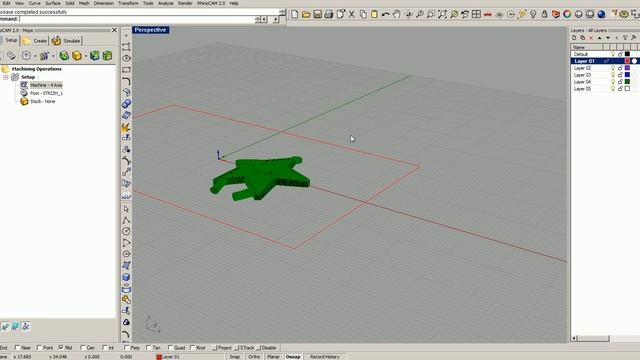This screenshot has width=640, height=360.
Task: Open the four-viewport layout icon
Action: tap(476, 15)
